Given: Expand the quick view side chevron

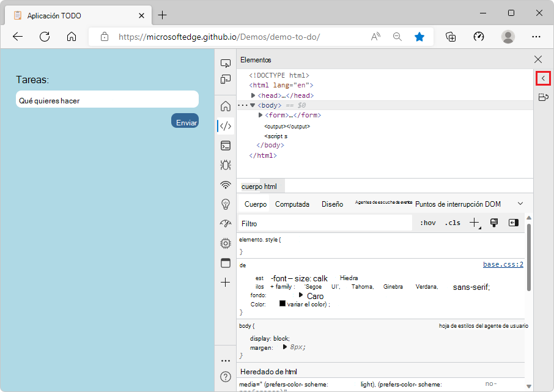Looking at the screenshot, I should pos(543,78).
